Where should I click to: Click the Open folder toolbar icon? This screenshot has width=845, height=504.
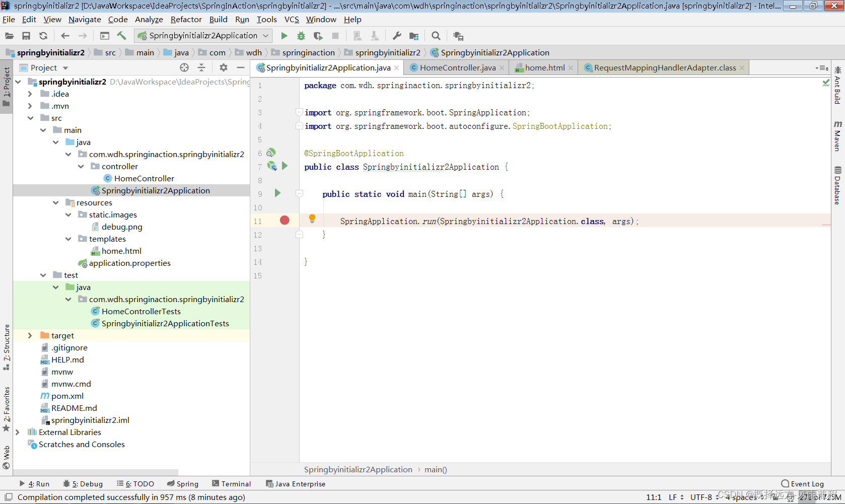click(10, 36)
